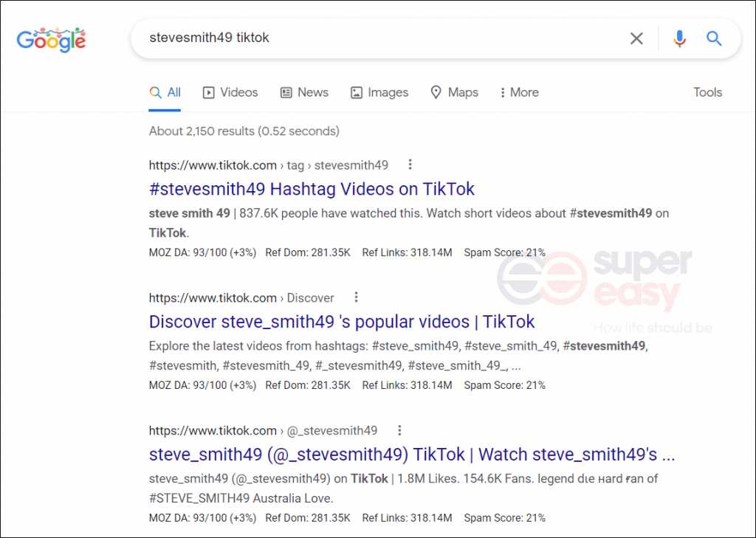Switch to the Maps tab

(x=454, y=92)
